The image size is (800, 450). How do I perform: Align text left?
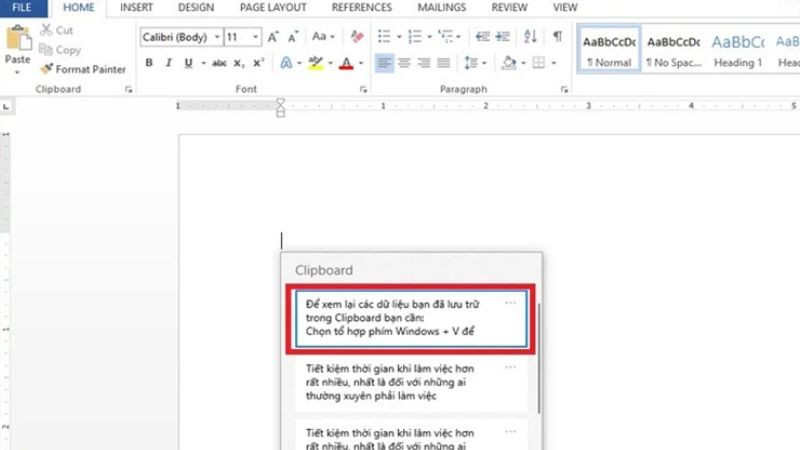click(384, 63)
